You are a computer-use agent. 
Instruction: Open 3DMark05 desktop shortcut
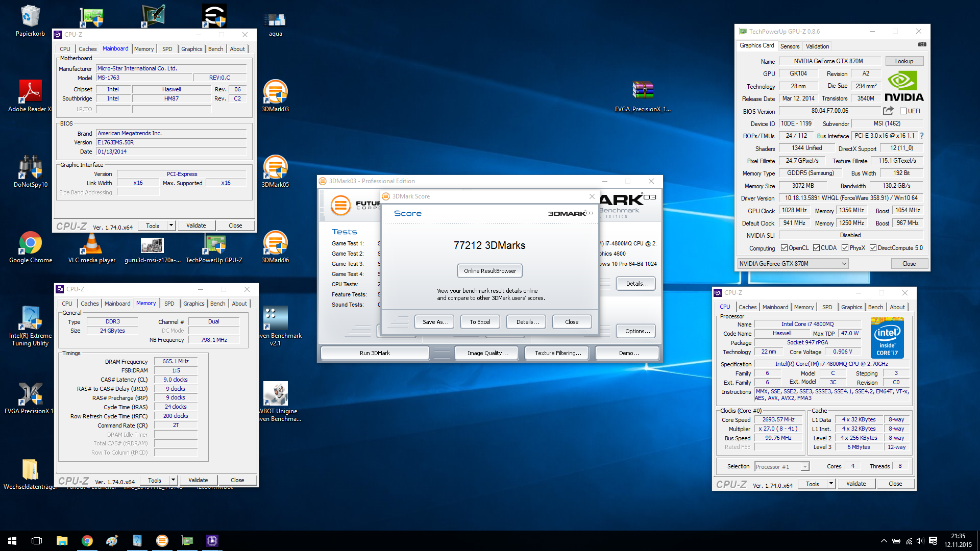275,171
